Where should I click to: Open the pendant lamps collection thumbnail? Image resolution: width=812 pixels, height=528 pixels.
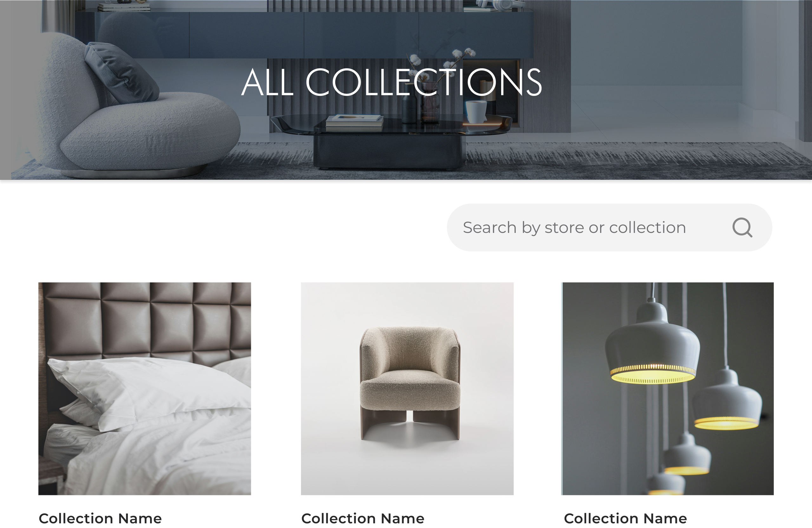[x=668, y=388]
